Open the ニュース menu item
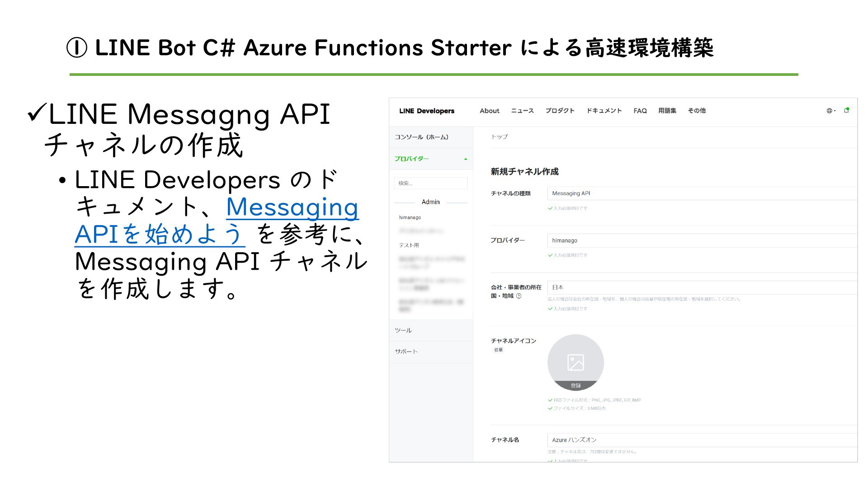Screen dimensions: 868x488 [522, 111]
